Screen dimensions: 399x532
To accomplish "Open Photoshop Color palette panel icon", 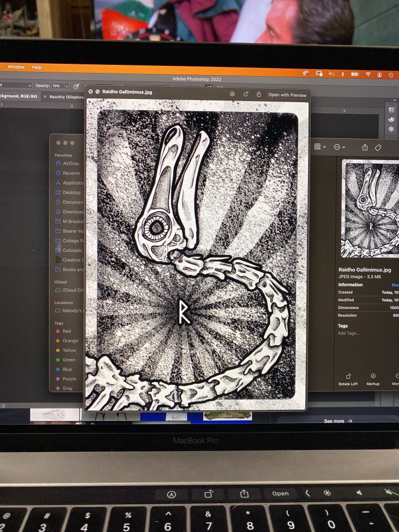I will pos(391,119).
